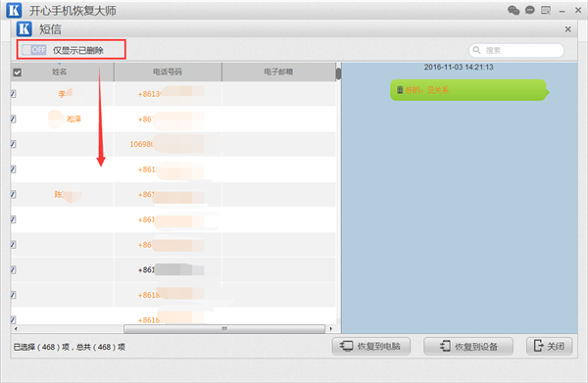Click the WeChat icon in title bar
The height and width of the screenshot is (383, 588).
[514, 10]
